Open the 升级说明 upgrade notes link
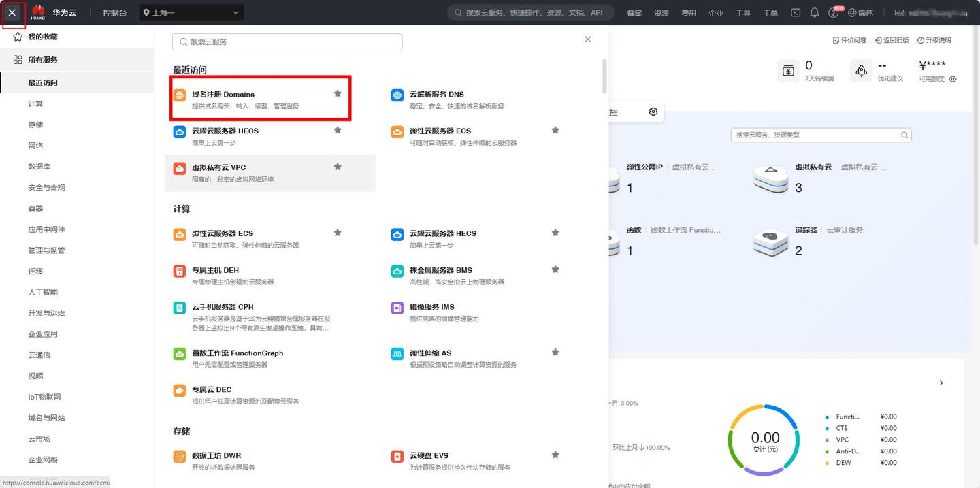 pyautogui.click(x=934, y=40)
